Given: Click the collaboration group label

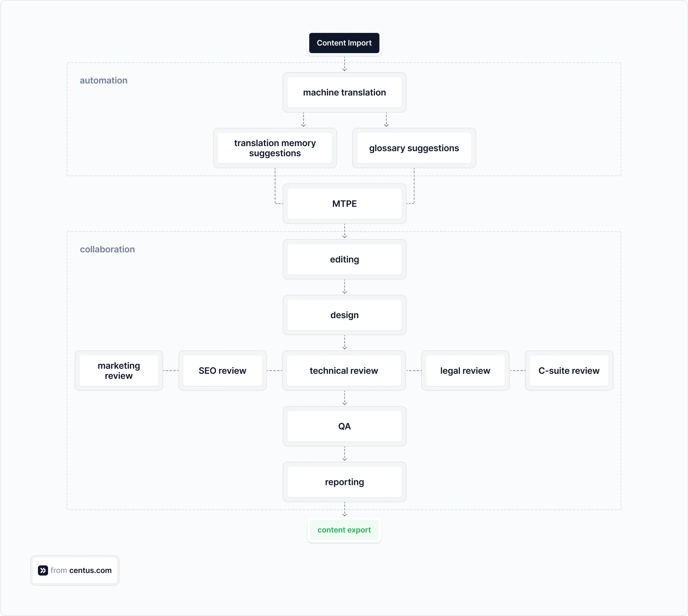Looking at the screenshot, I should pyautogui.click(x=107, y=249).
